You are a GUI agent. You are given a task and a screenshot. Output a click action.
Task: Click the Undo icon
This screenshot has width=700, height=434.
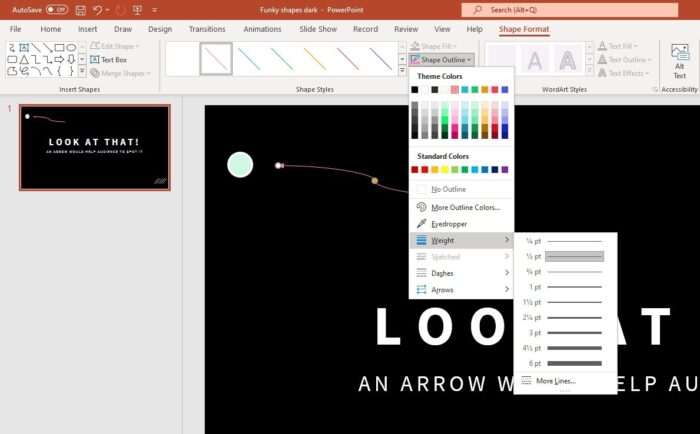click(97, 10)
